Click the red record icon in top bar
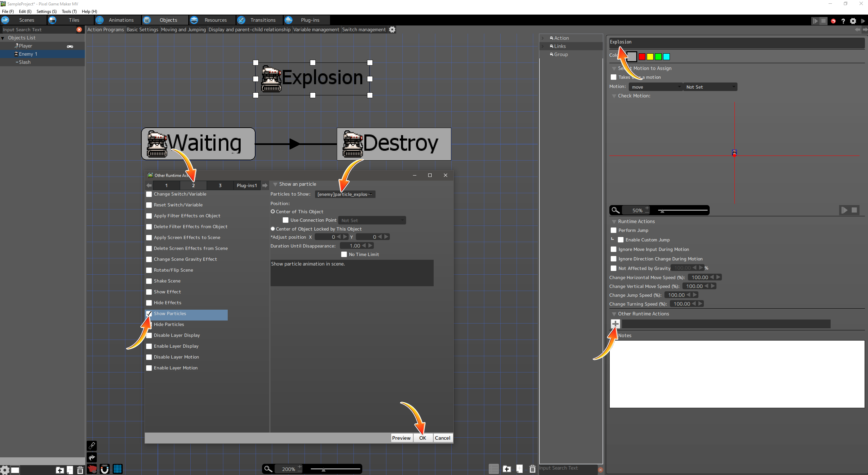 point(833,21)
